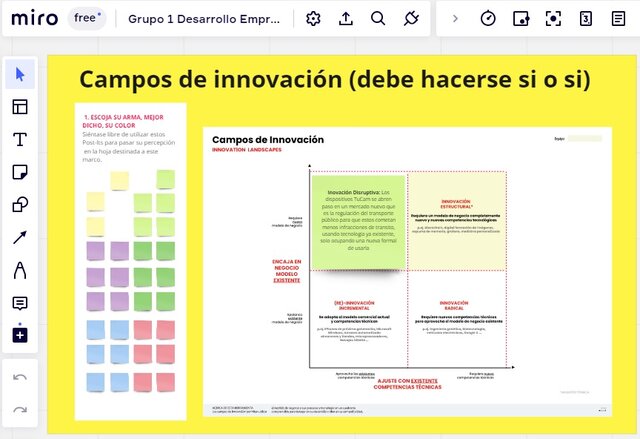This screenshot has height=439, width=640.
Task: Select the top-left purple sticky note
Action: 96,251
